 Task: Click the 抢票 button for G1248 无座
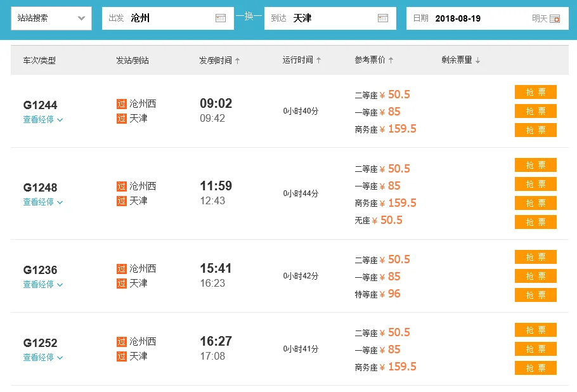tap(535, 222)
